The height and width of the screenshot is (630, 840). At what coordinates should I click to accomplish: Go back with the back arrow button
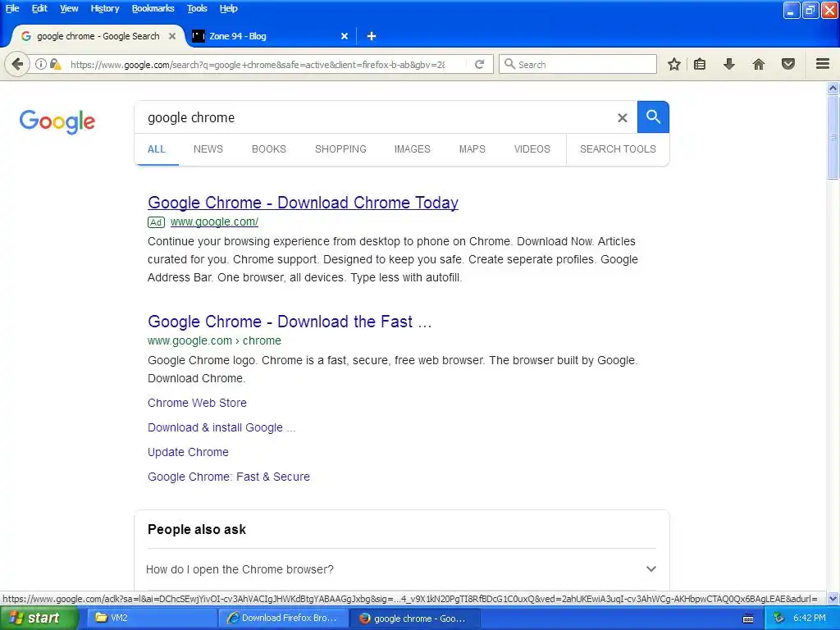[16, 64]
